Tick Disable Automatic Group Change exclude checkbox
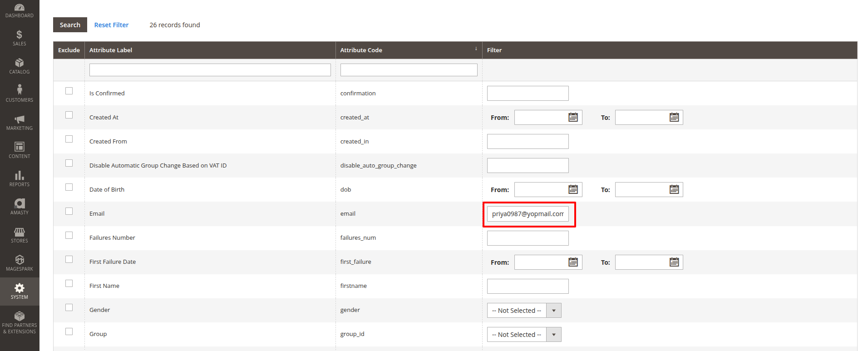This screenshot has height=351, width=868. (69, 163)
